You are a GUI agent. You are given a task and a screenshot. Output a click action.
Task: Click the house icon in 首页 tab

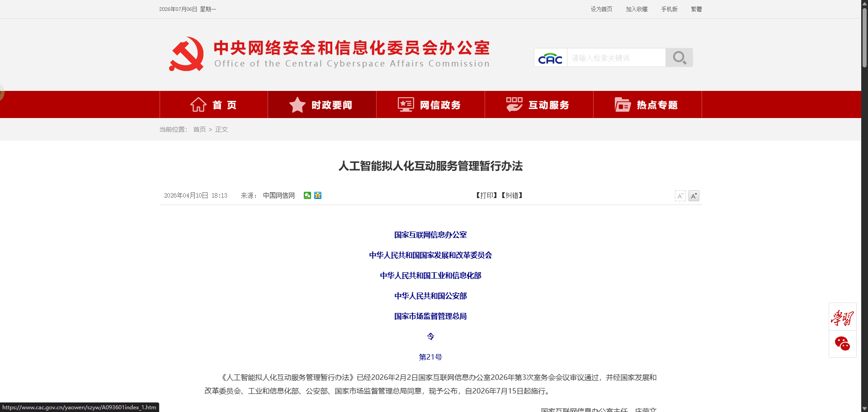pos(198,104)
